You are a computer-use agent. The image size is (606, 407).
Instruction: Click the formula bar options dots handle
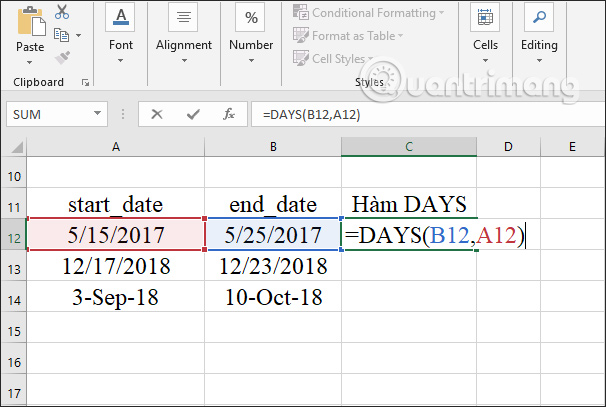click(123, 114)
